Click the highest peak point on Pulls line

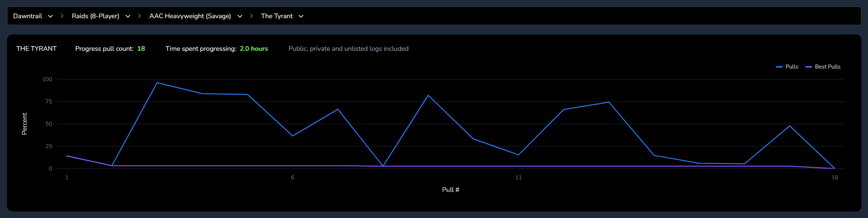(x=157, y=83)
